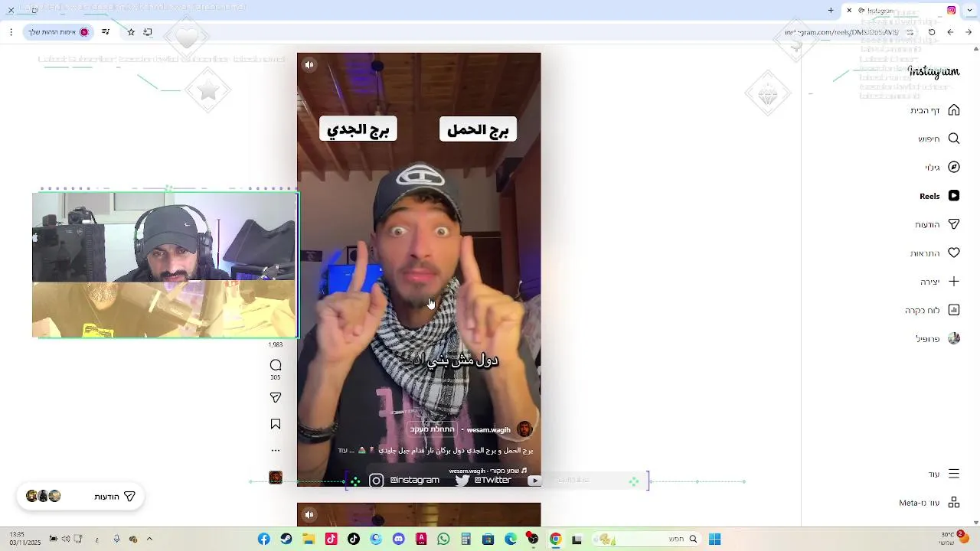
Task: Expand the browser tab search chevron
Action: (x=969, y=10)
